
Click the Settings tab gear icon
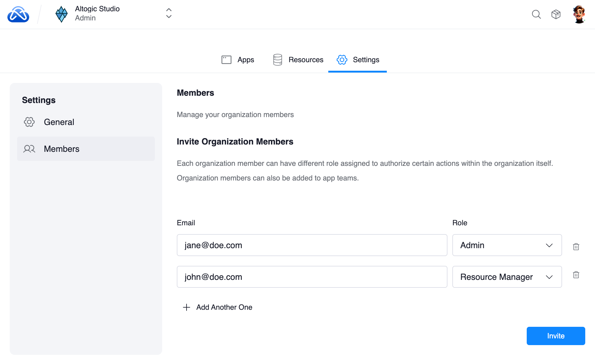click(342, 60)
